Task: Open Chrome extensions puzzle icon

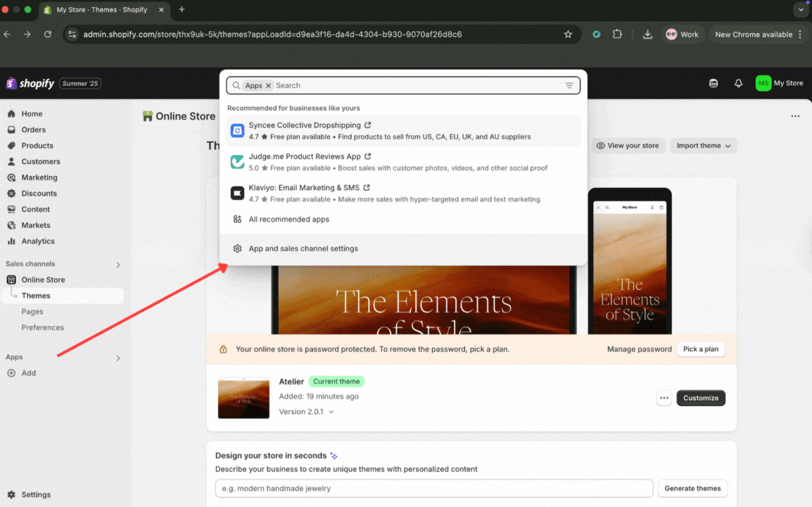Action: point(617,35)
